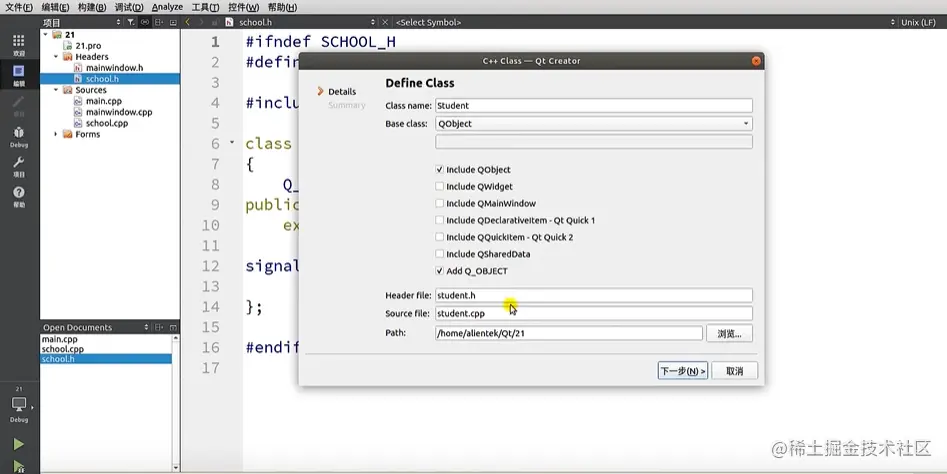Check Include QDeclarativeItem - Qt Quick 1
The width and height of the screenshot is (947, 474).
[x=440, y=220]
